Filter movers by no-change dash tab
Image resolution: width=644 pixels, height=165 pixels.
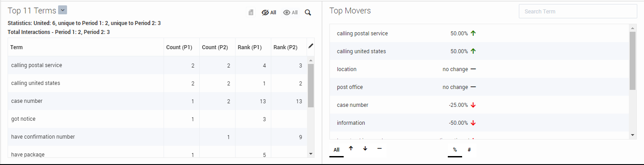(379, 149)
